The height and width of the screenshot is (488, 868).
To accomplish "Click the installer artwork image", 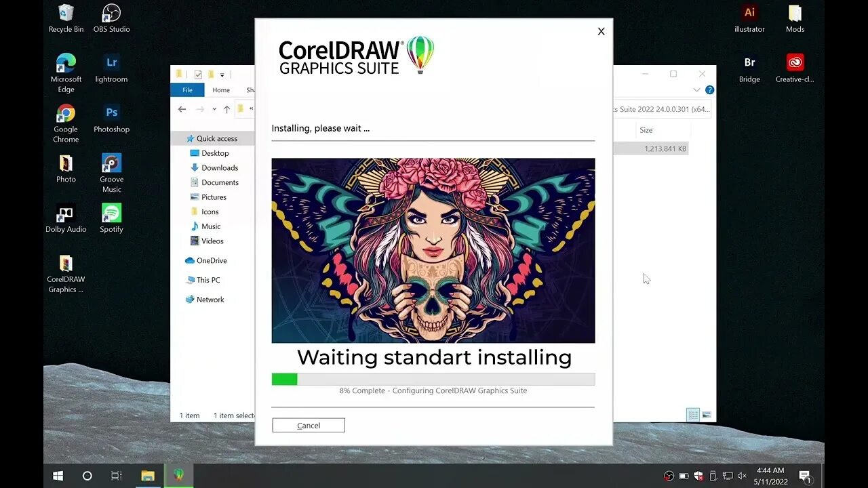I will [x=433, y=251].
